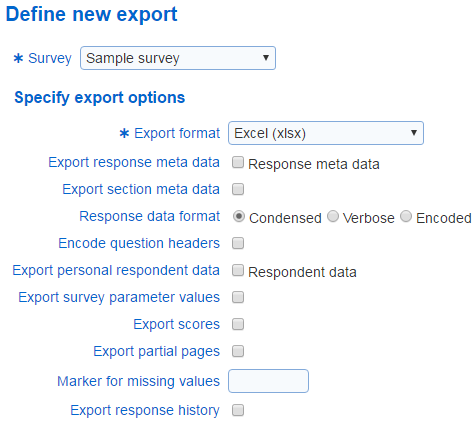Screen dimensions: 476x424
Task: Check the Export scores checkbox
Action: pos(238,324)
